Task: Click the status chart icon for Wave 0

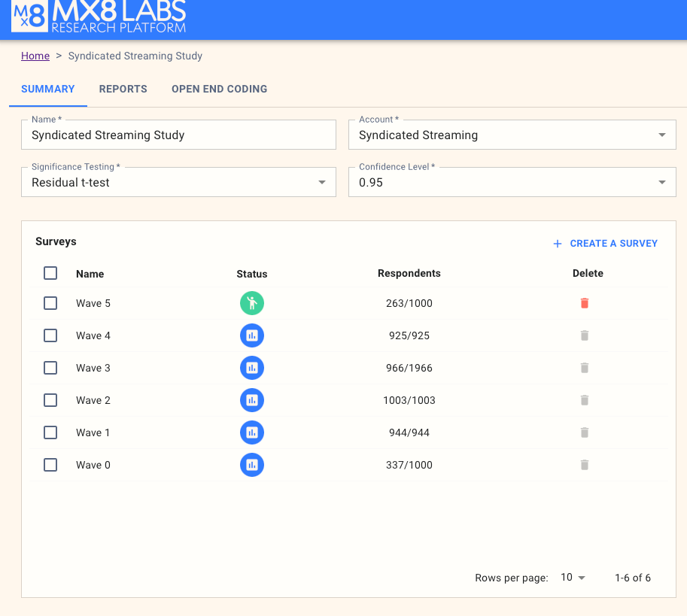Action: coord(252,465)
